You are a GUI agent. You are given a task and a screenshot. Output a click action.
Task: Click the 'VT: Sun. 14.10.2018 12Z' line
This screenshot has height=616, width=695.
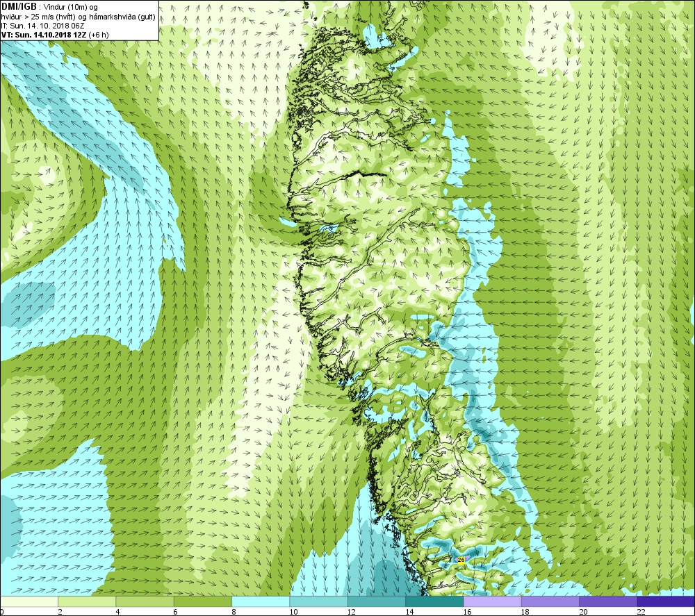point(44,35)
